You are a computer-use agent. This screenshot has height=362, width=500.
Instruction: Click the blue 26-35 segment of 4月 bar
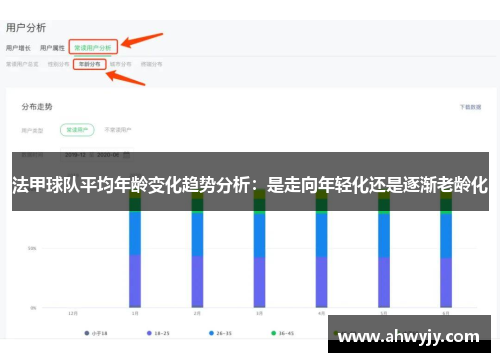click(322, 235)
